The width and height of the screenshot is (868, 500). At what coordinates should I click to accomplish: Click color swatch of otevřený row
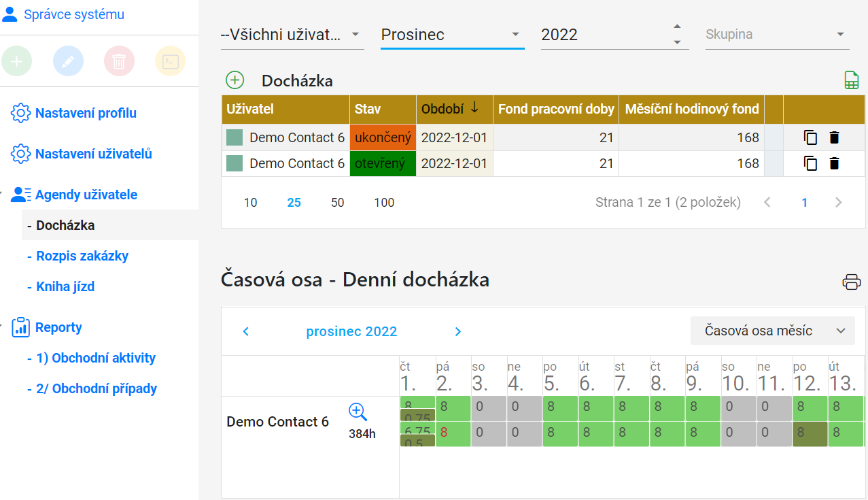[235, 163]
